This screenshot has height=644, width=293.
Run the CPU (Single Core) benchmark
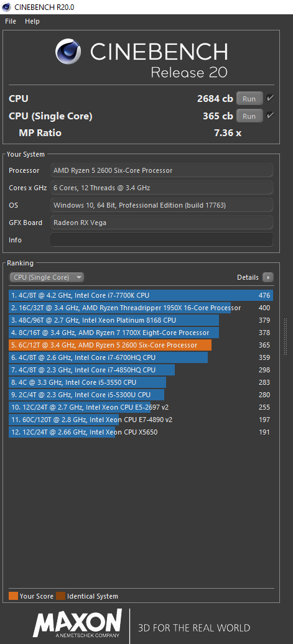(249, 116)
